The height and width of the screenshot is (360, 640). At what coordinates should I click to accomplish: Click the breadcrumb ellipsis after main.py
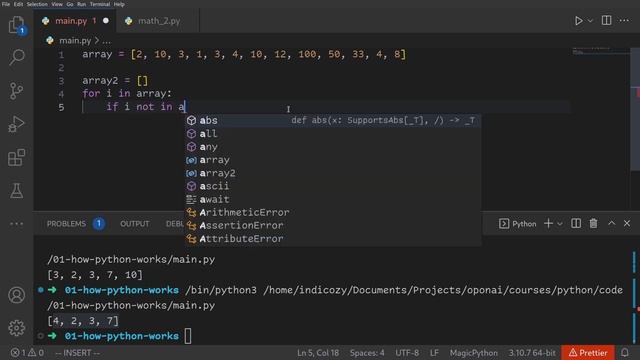[x=107, y=40]
